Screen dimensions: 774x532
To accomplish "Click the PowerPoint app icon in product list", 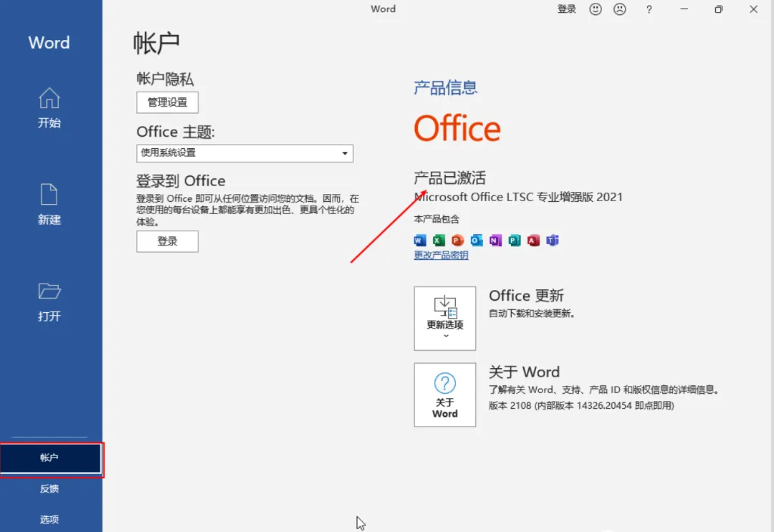I will pyautogui.click(x=457, y=240).
